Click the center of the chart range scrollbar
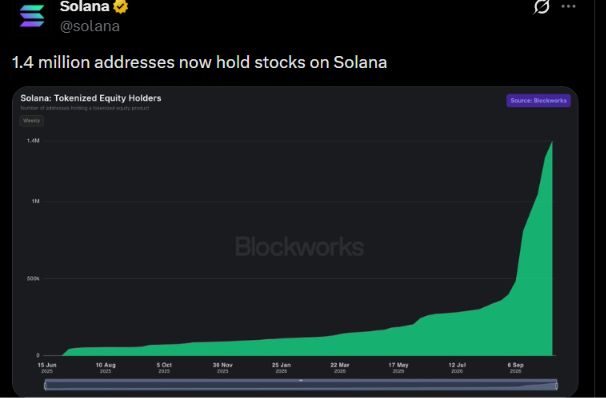Viewport: 606px width, 398px height. 301,385
